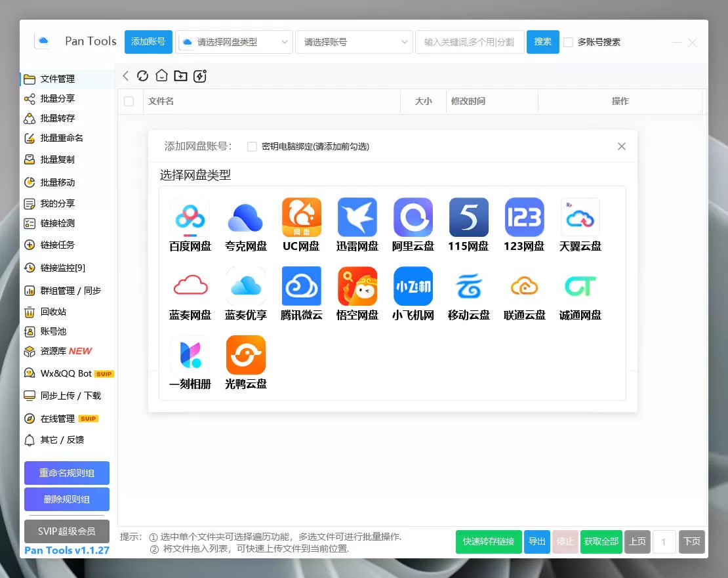728x578 pixels.
Task: Open 链接监控[9] in the sidebar
Action: 68,268
